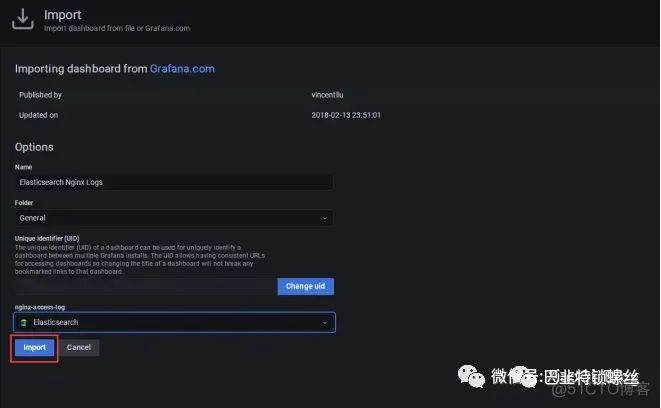Click the Published by row label
661x408 pixels.
click(42, 95)
